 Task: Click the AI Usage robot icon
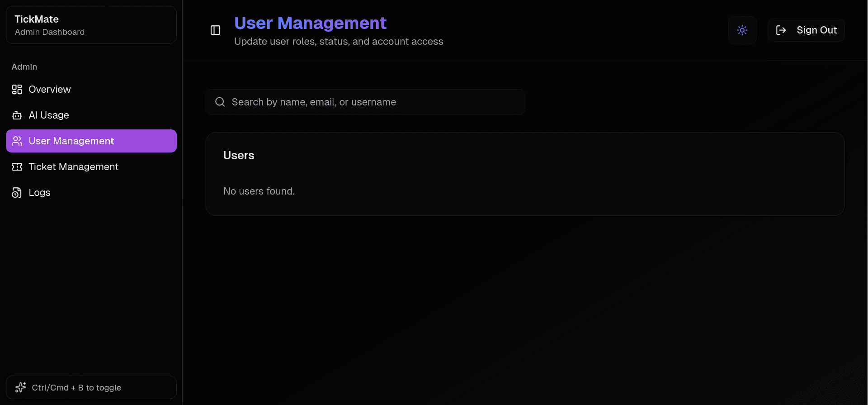17,115
